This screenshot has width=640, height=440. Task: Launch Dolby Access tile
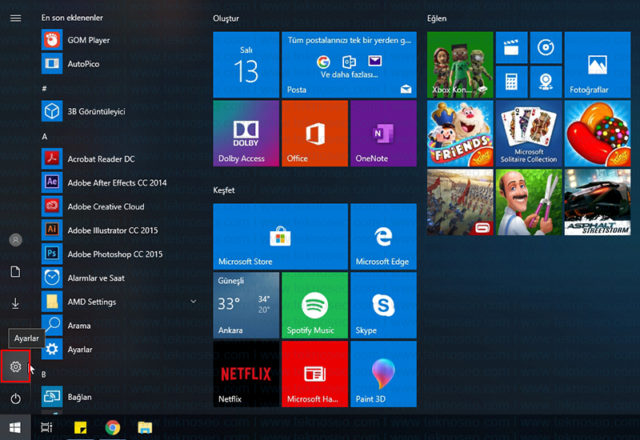click(246, 133)
